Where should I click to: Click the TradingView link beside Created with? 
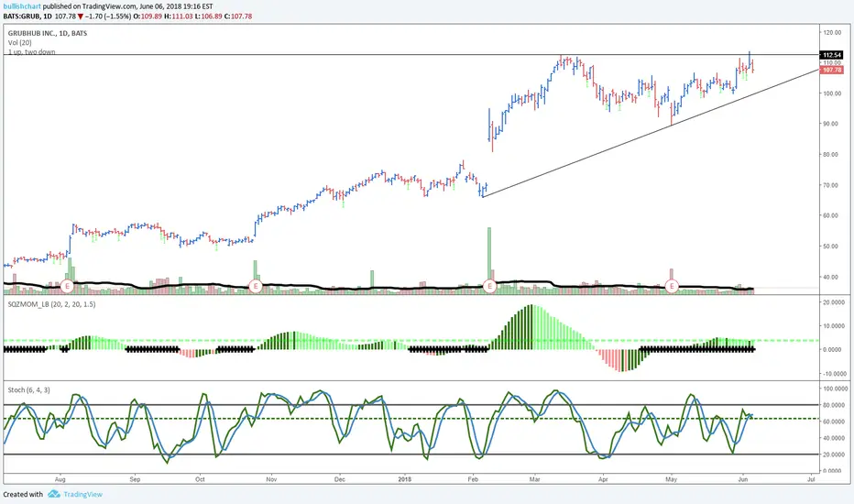(x=82, y=494)
